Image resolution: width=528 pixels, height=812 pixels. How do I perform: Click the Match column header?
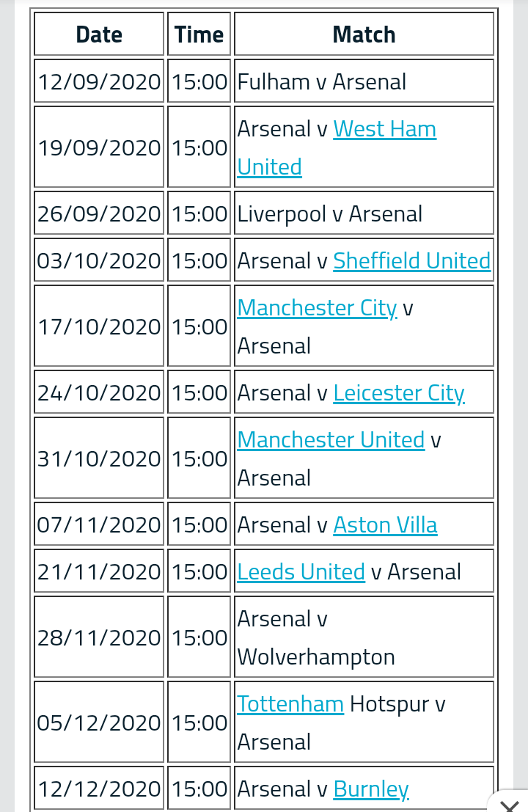[x=364, y=34]
